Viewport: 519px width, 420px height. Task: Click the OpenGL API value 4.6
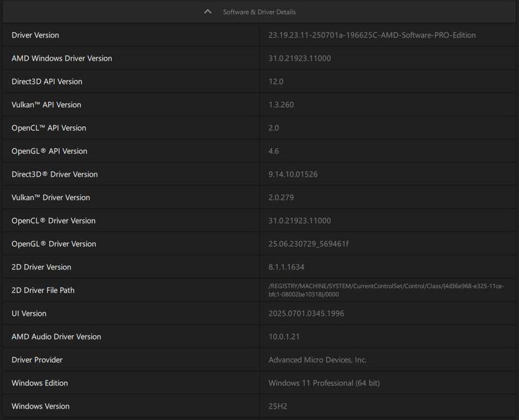point(274,151)
